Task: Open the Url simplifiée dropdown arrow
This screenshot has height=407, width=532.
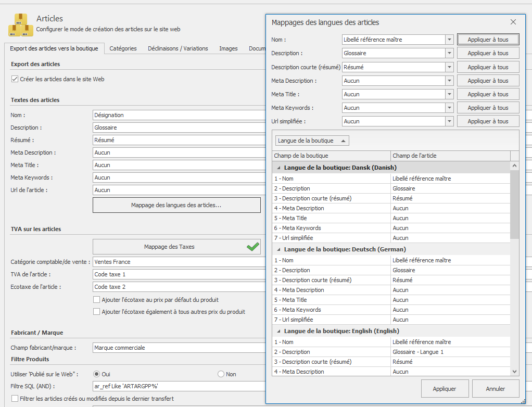Action: (x=449, y=121)
